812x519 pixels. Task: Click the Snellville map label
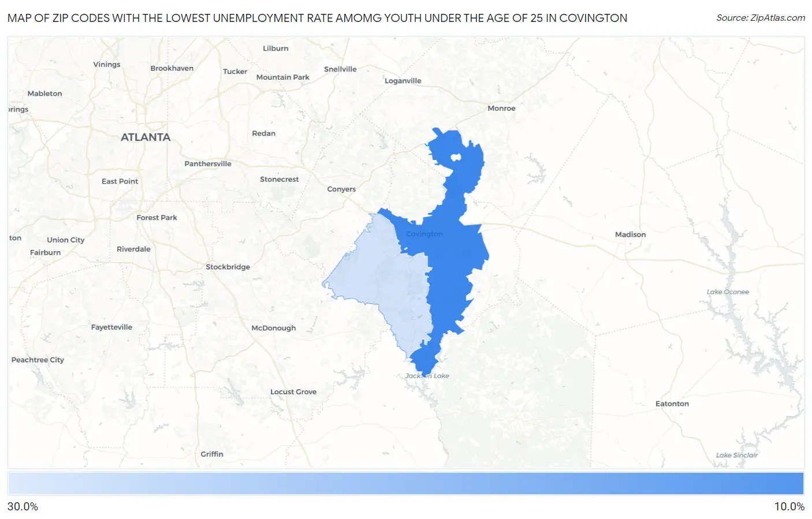[340, 69]
